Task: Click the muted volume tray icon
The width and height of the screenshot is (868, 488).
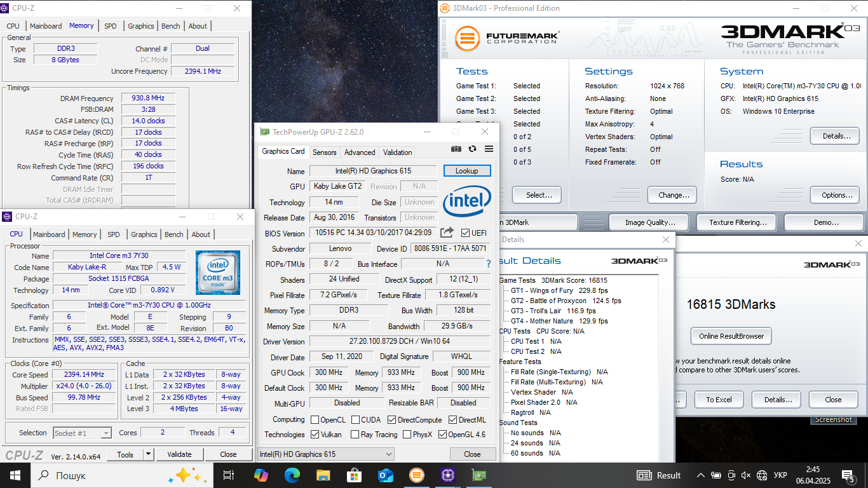Action: coord(746,475)
